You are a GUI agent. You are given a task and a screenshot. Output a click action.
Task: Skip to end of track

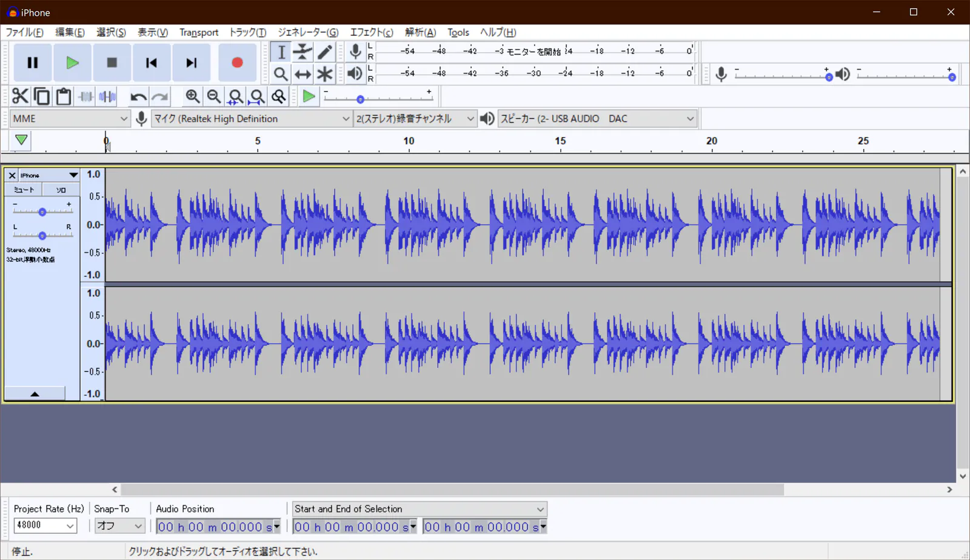192,62
